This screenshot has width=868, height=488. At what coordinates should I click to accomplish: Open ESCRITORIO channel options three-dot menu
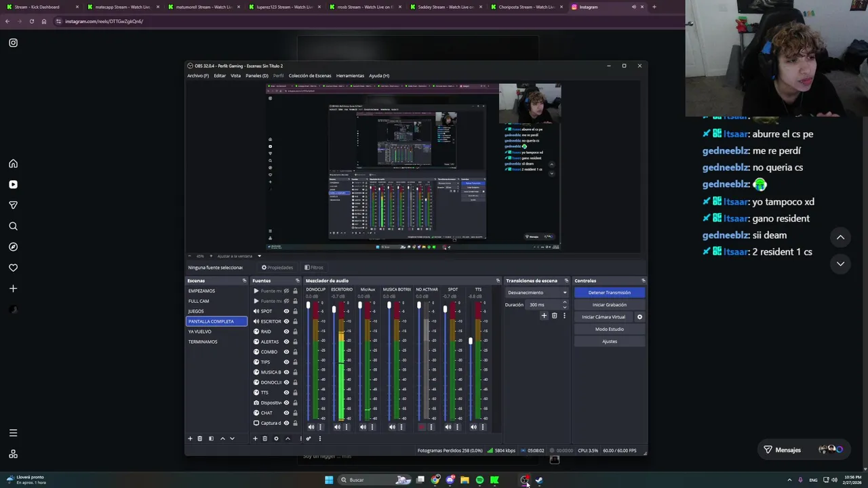346,427
